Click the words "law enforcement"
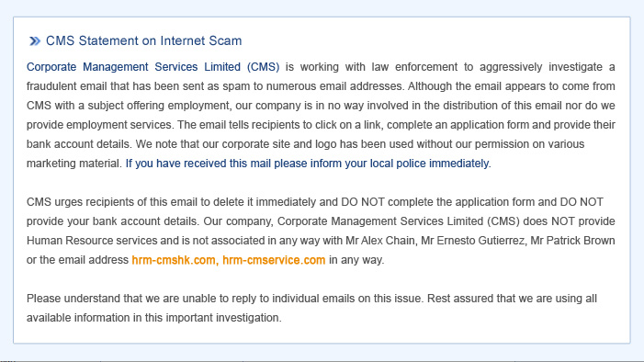 (x=414, y=67)
